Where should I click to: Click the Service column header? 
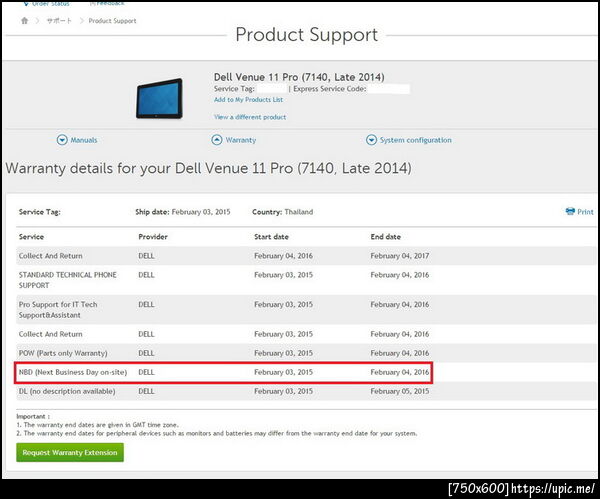[31, 237]
